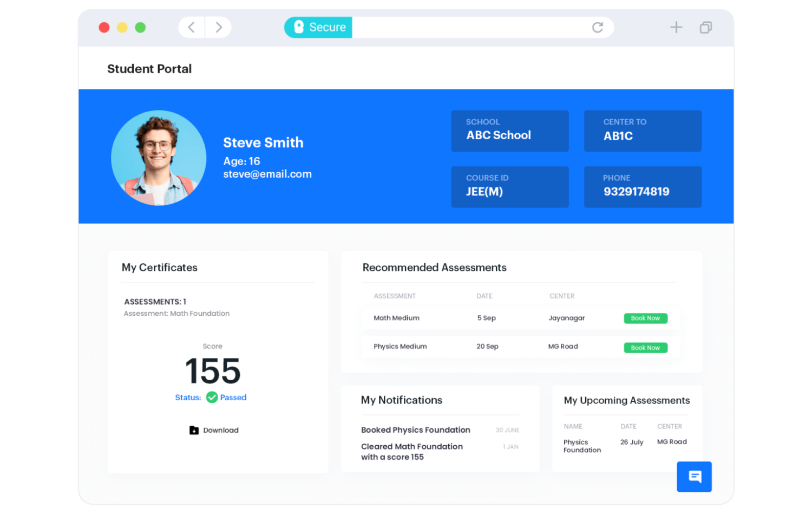Open the My Certificates panel
This screenshot has width=812, height=514.
click(x=160, y=267)
